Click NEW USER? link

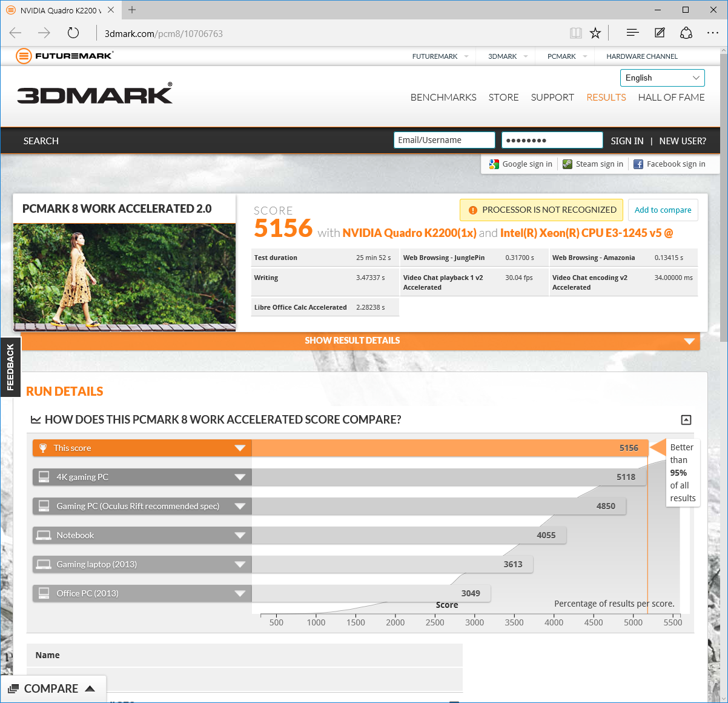(683, 141)
